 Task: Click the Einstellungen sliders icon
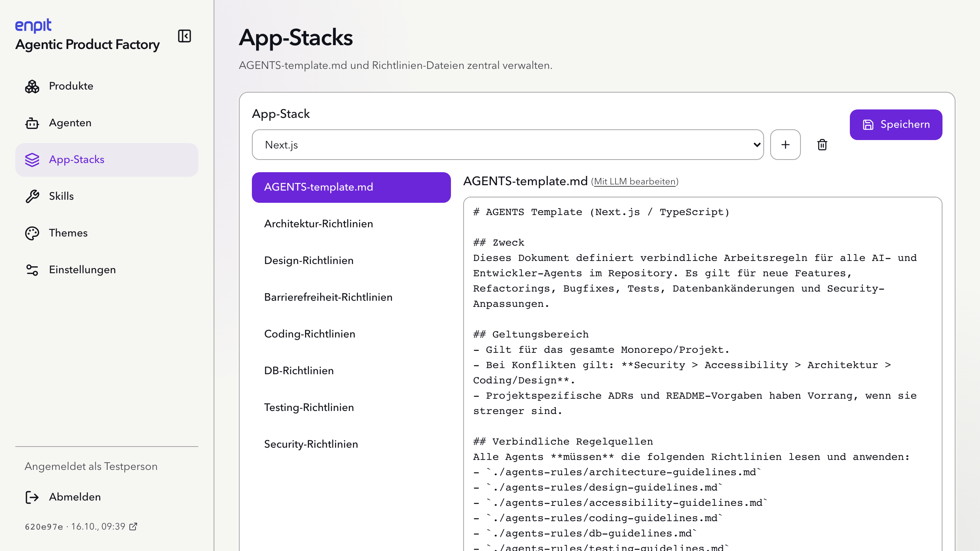[x=32, y=270]
